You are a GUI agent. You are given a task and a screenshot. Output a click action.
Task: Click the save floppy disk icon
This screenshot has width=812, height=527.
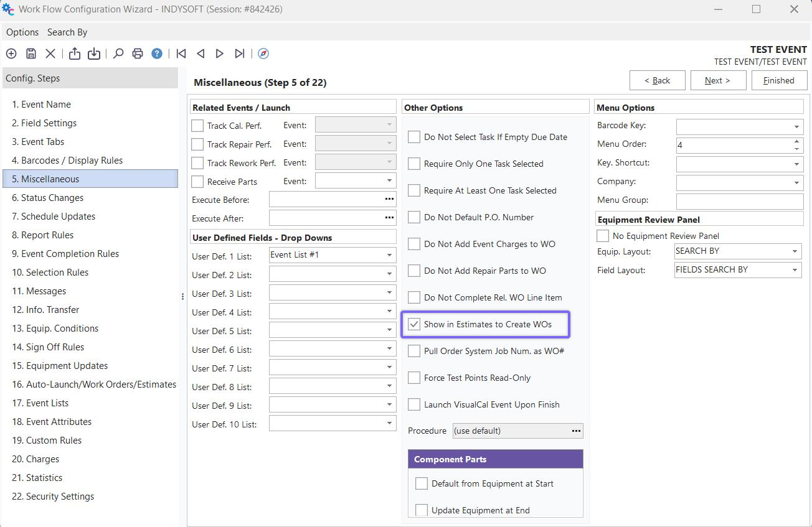coord(31,54)
